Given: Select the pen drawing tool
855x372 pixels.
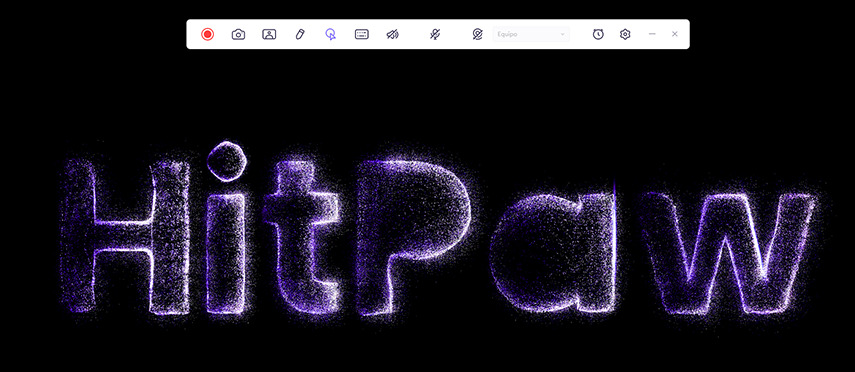Looking at the screenshot, I should pyautogui.click(x=299, y=34).
